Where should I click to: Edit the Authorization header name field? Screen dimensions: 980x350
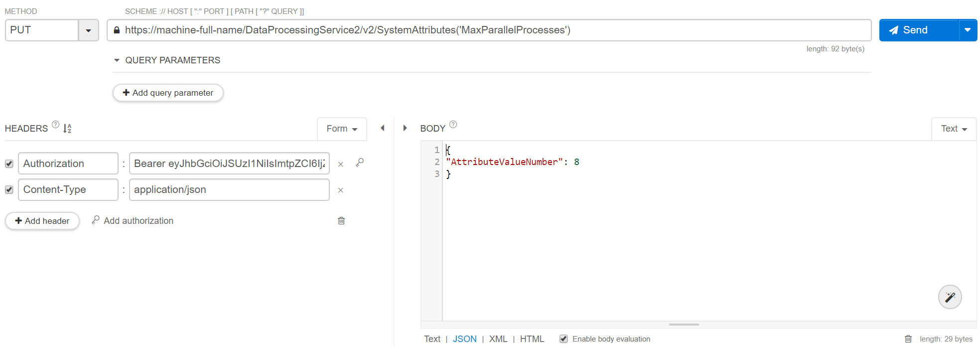[x=68, y=164]
